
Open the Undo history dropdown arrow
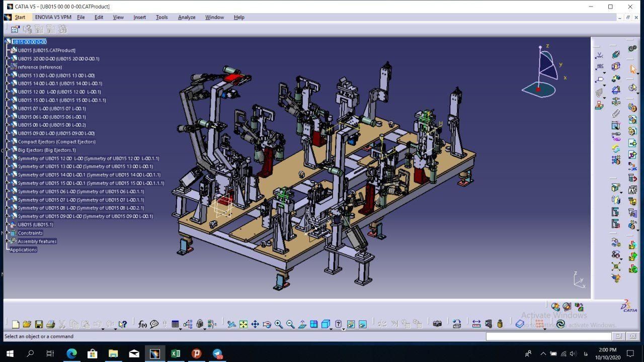click(103, 329)
